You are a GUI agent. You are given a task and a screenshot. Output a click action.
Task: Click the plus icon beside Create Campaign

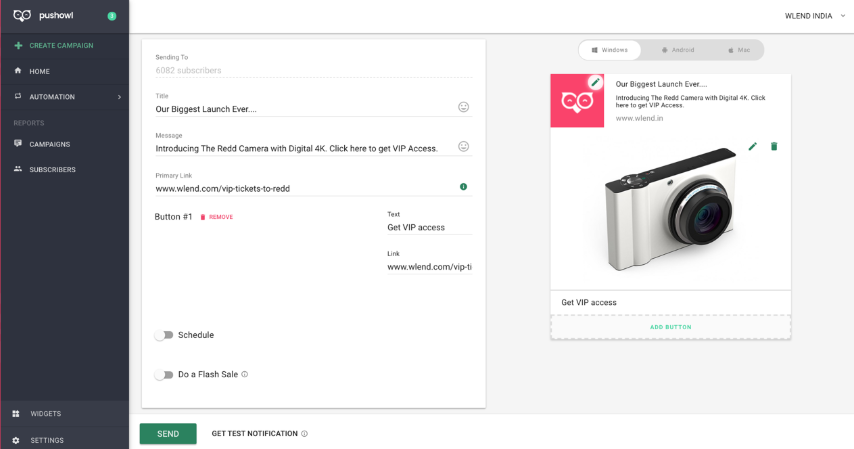[19, 45]
